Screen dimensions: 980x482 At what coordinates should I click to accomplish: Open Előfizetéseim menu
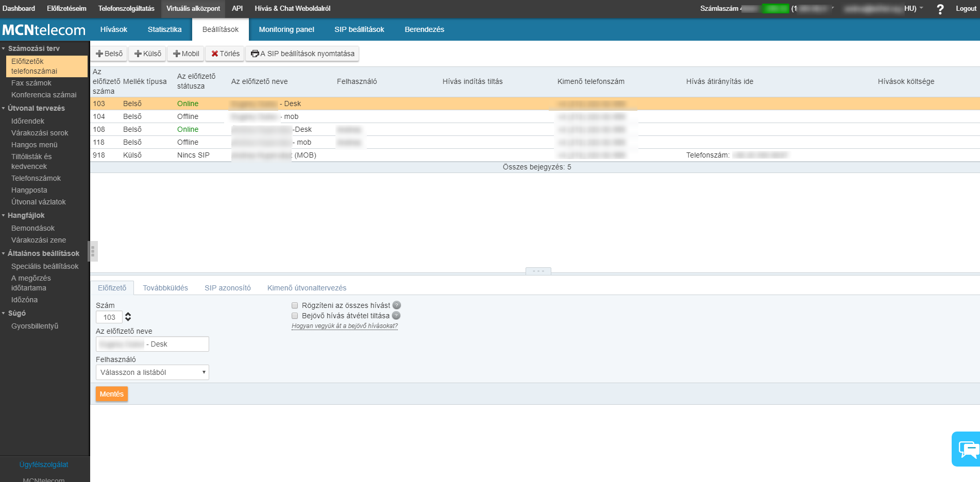coord(66,9)
